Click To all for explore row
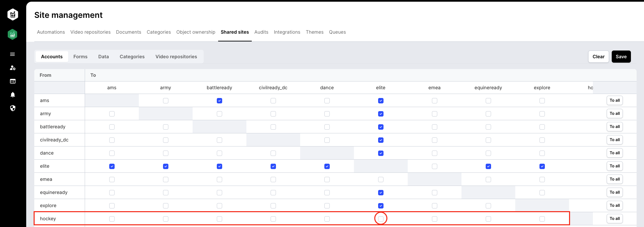Screen dimensions: 644x227 tap(614, 205)
